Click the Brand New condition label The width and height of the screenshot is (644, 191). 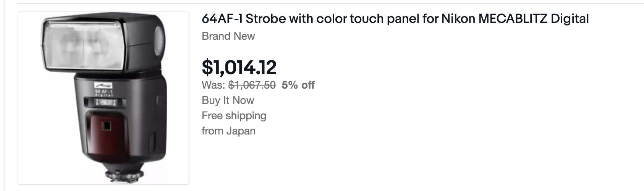[228, 36]
